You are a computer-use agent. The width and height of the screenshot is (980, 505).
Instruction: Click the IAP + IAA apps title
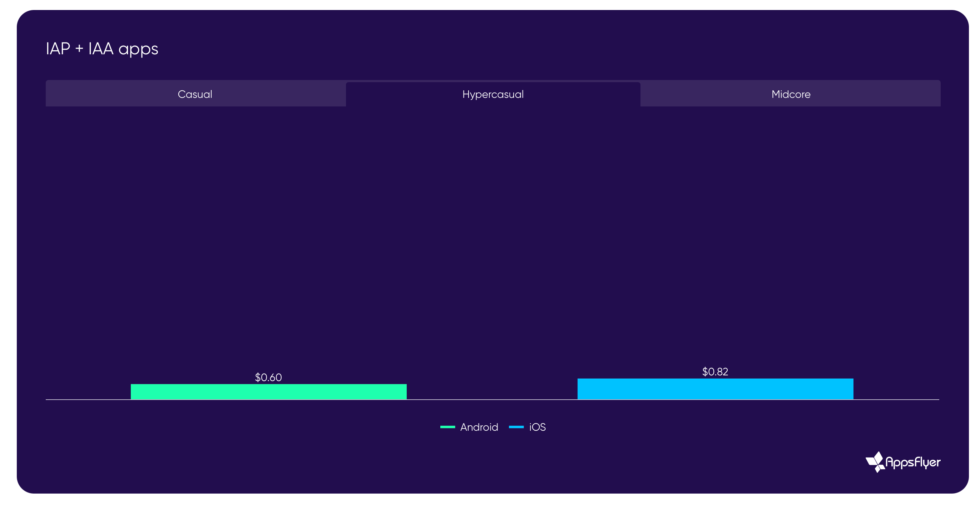(102, 49)
